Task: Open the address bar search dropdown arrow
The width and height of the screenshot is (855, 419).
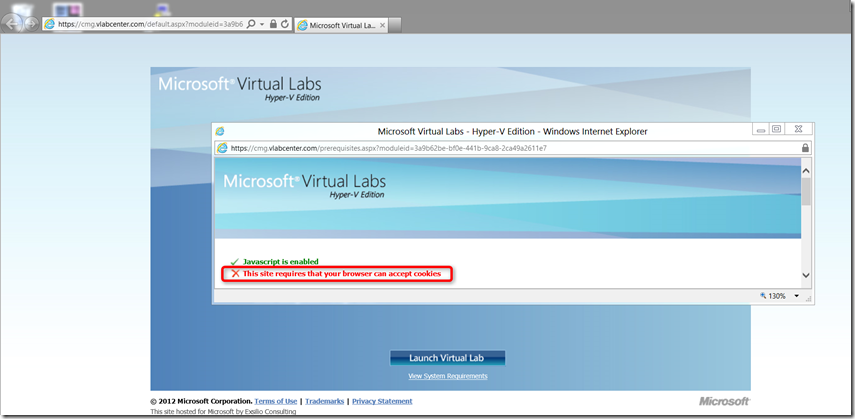Action: pyautogui.click(x=262, y=24)
